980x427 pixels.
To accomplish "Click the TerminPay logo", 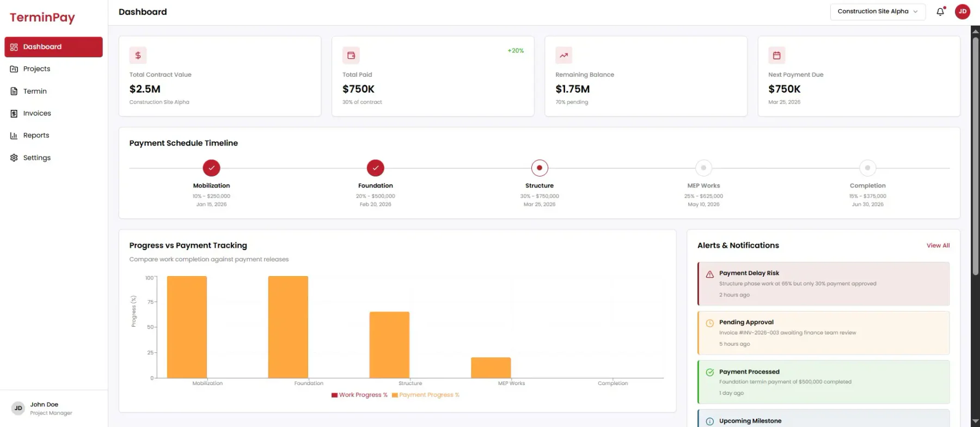I will 42,17.
